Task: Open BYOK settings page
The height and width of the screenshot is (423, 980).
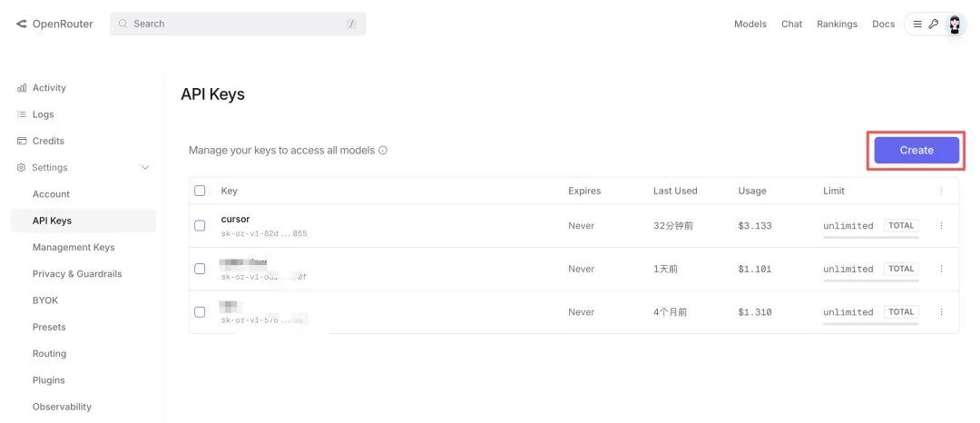Action: tap(45, 300)
